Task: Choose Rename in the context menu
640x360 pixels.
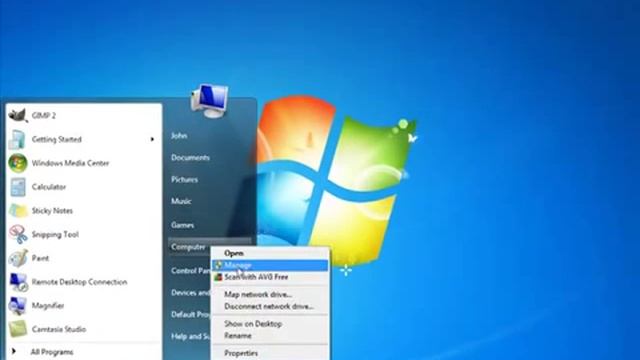Action: (x=270, y=336)
